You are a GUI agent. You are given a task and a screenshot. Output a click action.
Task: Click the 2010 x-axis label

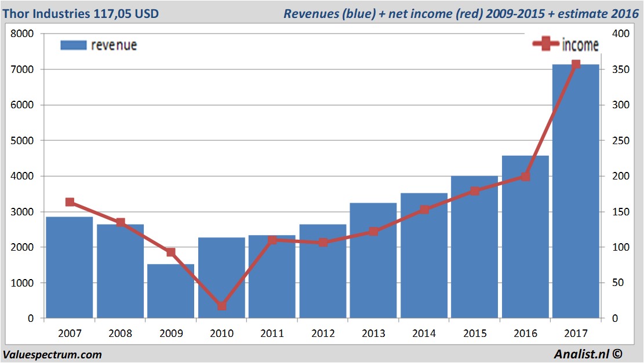[x=222, y=333]
